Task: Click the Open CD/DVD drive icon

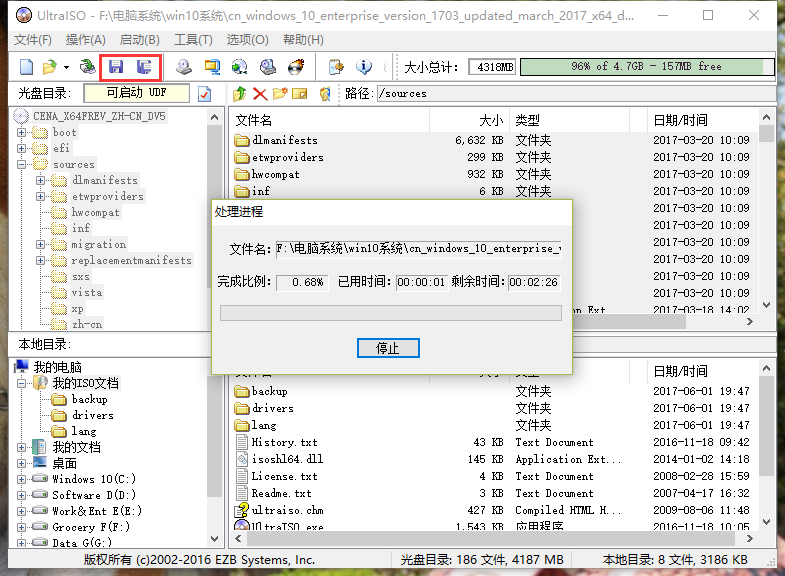Action: pos(88,67)
